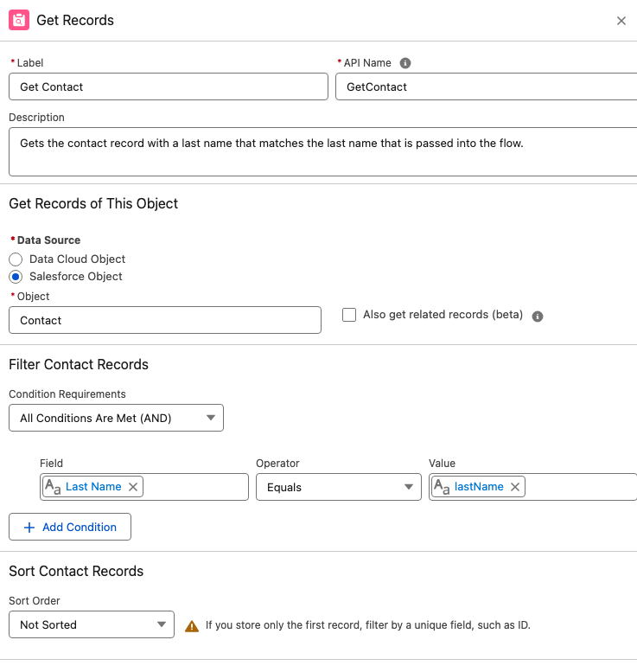Click the pink Get Records element icon
Screen dimensions: 637x672
coord(19,20)
